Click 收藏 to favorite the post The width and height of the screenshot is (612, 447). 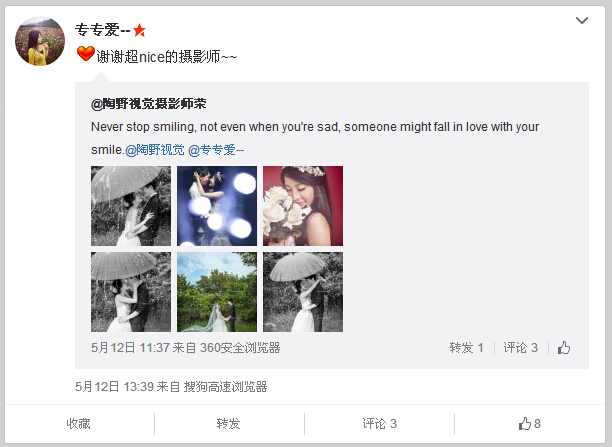(x=78, y=424)
